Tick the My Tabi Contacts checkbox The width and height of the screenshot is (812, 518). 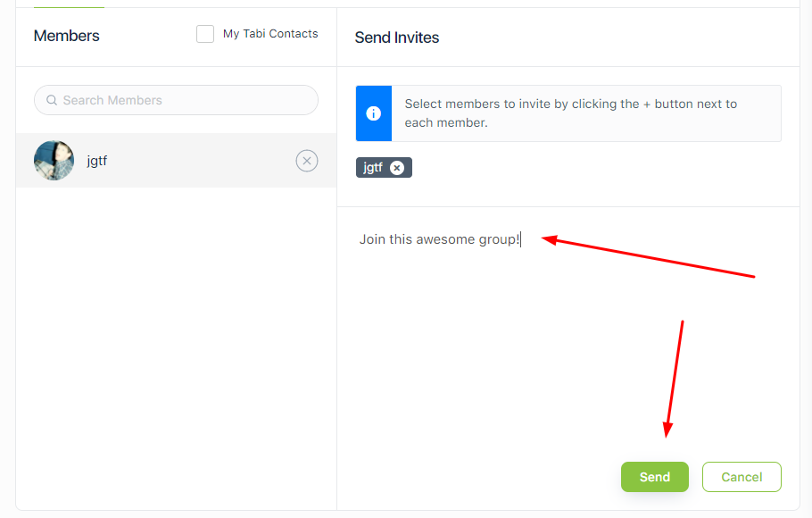pyautogui.click(x=205, y=34)
